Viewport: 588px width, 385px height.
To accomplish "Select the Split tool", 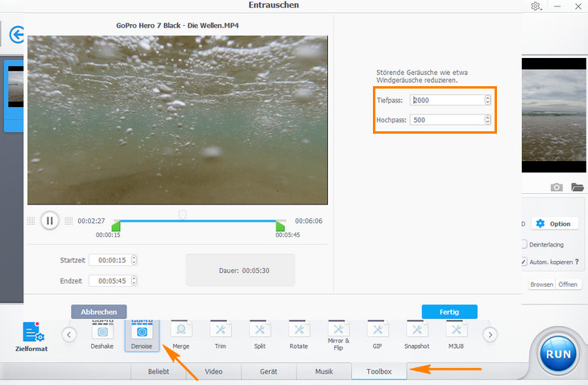I will pyautogui.click(x=260, y=335).
